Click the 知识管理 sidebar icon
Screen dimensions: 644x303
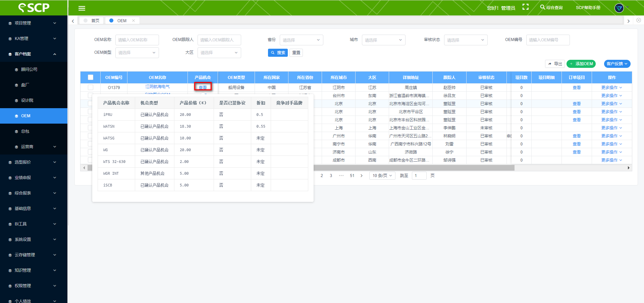pyautogui.click(x=10, y=270)
